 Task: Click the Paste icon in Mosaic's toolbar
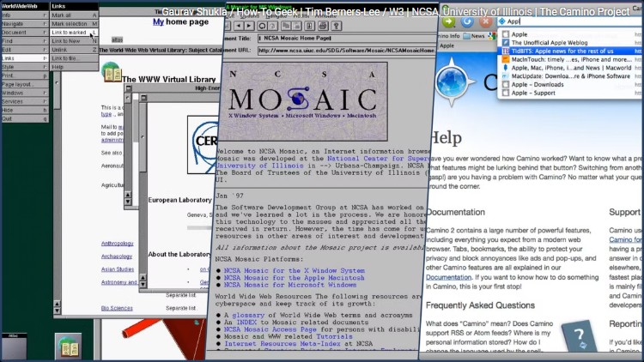296,26
